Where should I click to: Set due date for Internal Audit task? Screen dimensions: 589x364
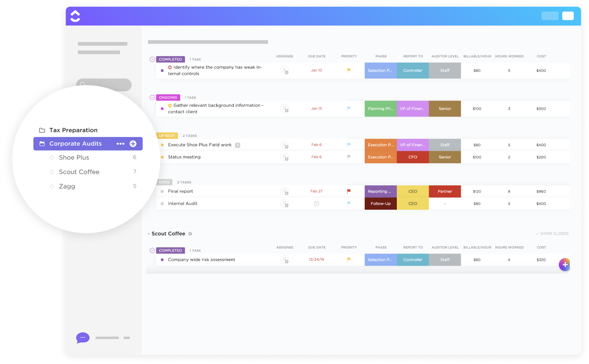pyautogui.click(x=316, y=204)
